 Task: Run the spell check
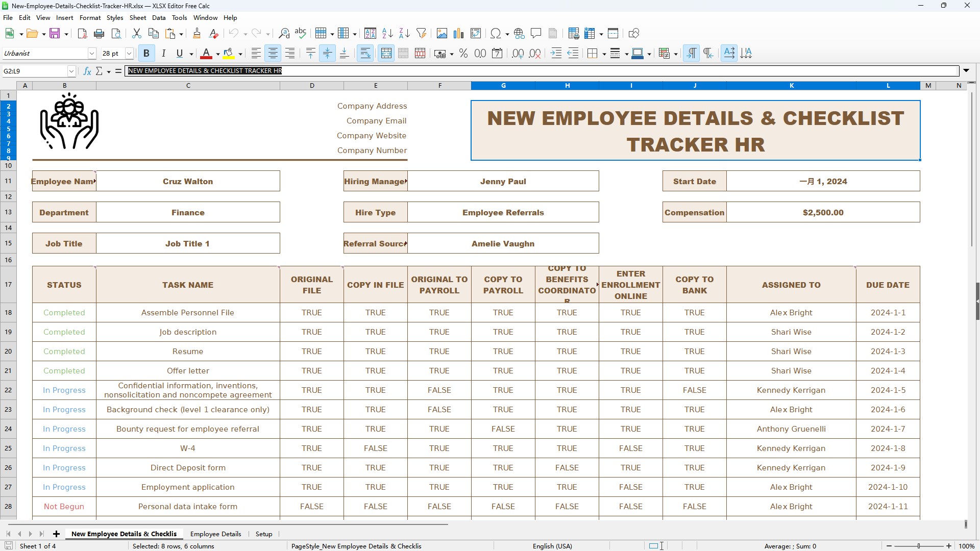tap(301, 33)
